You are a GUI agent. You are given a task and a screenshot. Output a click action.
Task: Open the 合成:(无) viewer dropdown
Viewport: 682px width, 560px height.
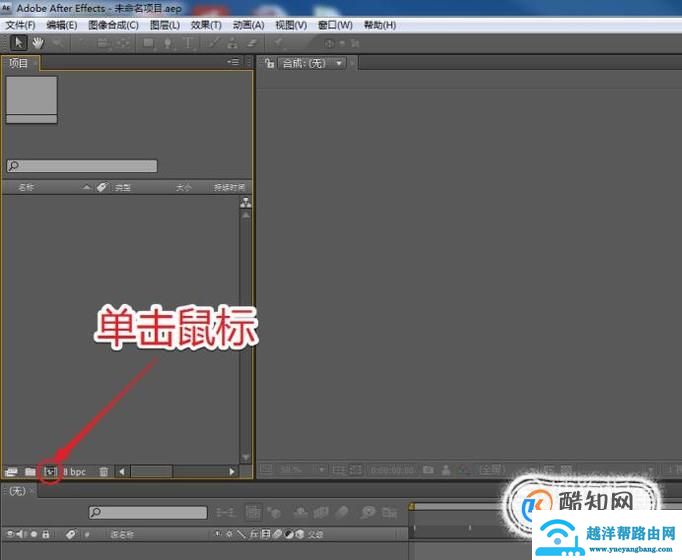[312, 63]
